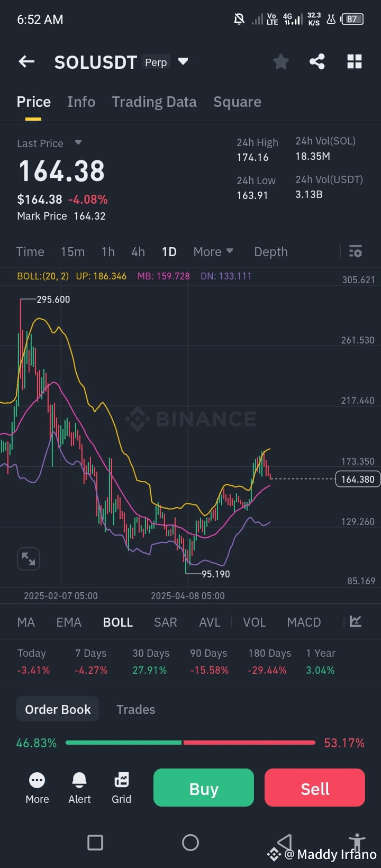Screen dimensions: 381x868
Task: Select the 1h interval
Action: pyautogui.click(x=108, y=252)
